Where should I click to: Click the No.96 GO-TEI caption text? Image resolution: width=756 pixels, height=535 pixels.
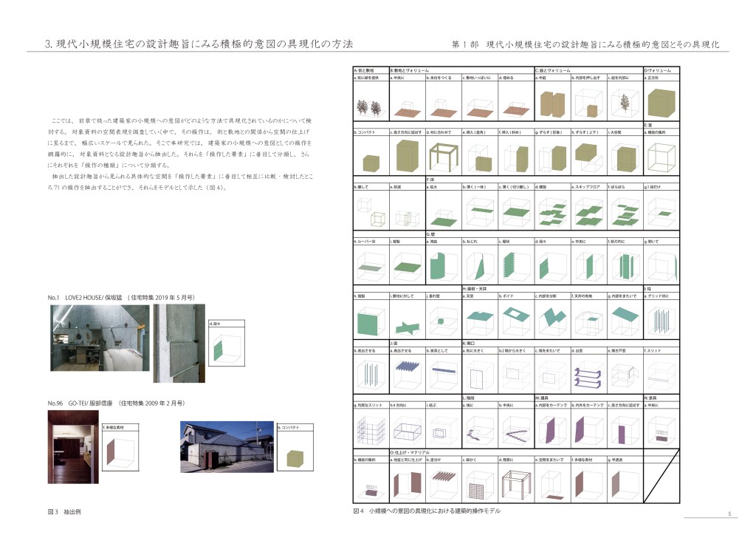(x=116, y=403)
